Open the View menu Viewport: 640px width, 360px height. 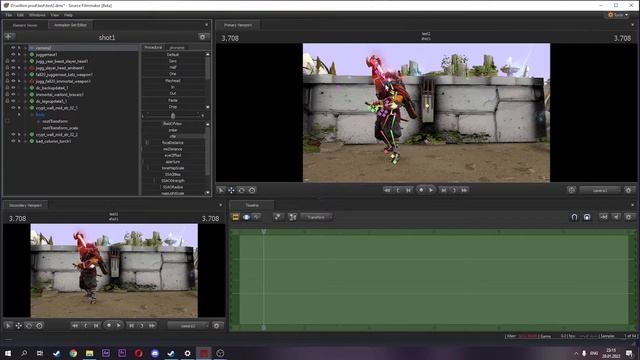[54, 15]
